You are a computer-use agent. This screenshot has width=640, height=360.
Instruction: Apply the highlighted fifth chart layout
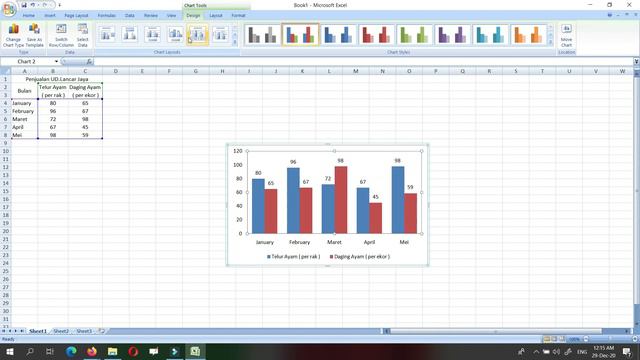coord(198,35)
